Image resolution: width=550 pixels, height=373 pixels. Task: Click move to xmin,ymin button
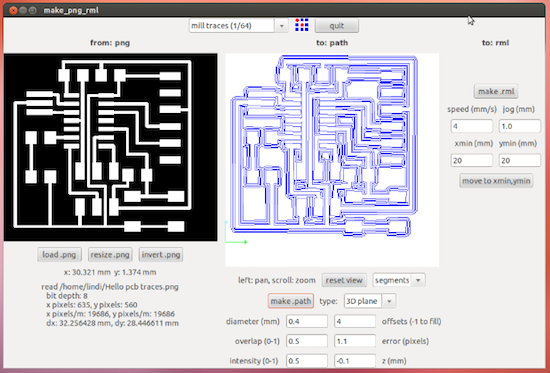pos(496,181)
